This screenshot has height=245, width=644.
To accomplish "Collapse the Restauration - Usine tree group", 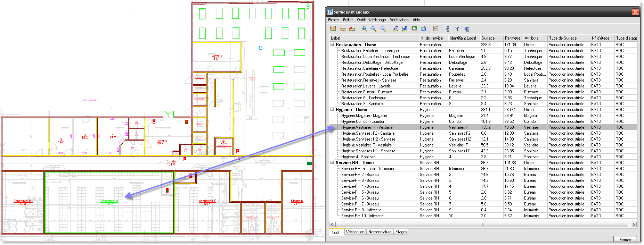I will pos(332,44).
